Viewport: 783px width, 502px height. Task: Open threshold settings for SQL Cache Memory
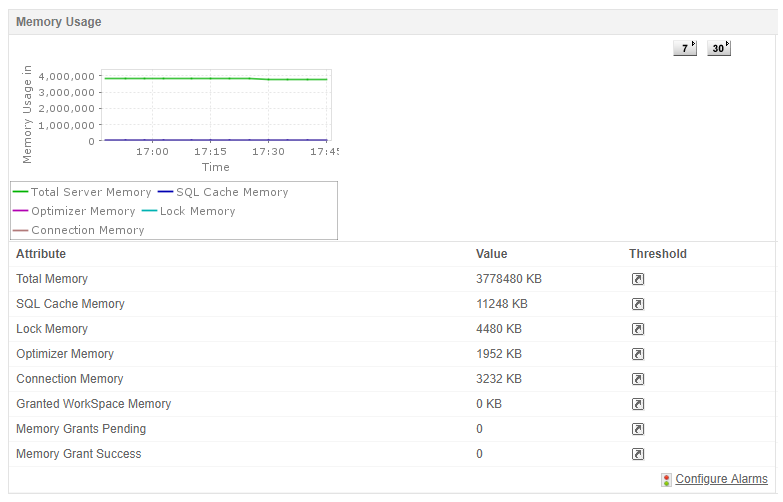click(638, 304)
